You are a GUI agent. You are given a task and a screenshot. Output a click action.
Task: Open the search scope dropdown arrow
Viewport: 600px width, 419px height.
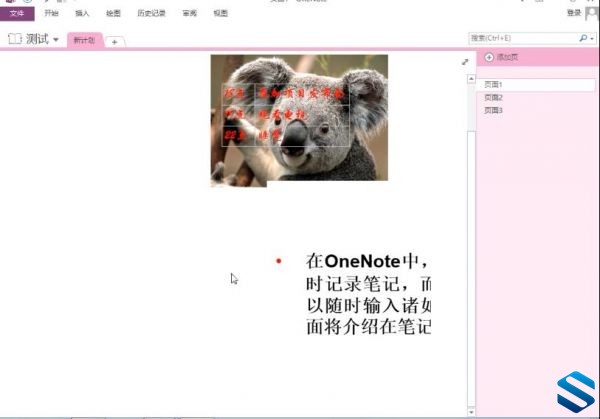[592, 39]
